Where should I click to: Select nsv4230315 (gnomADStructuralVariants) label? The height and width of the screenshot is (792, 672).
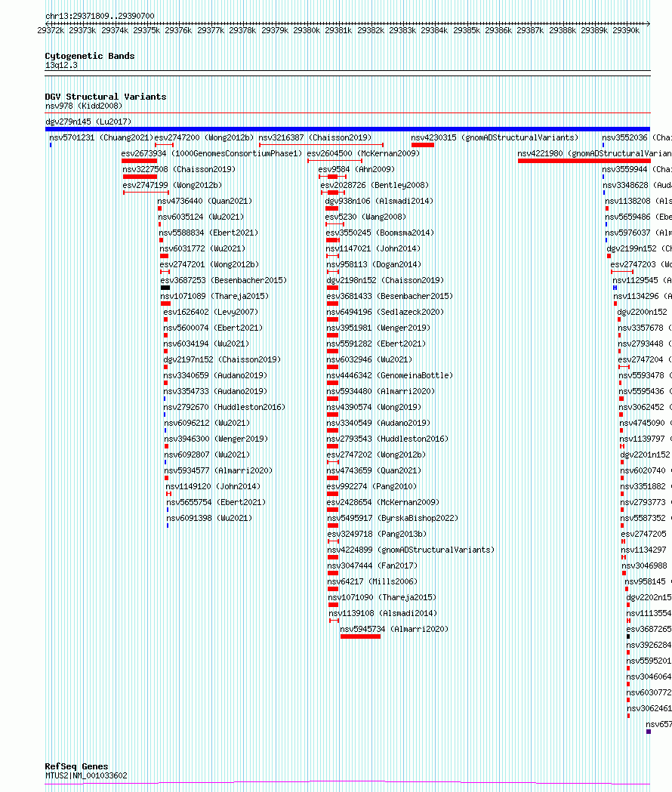pyautogui.click(x=495, y=137)
